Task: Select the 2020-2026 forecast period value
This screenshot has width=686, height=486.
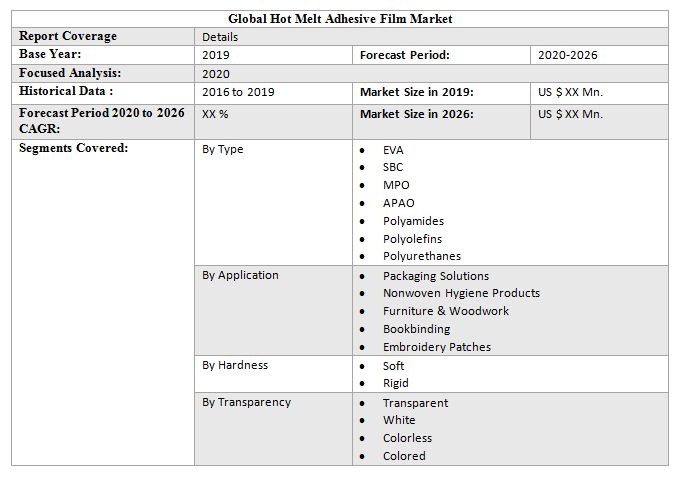Action: point(568,55)
